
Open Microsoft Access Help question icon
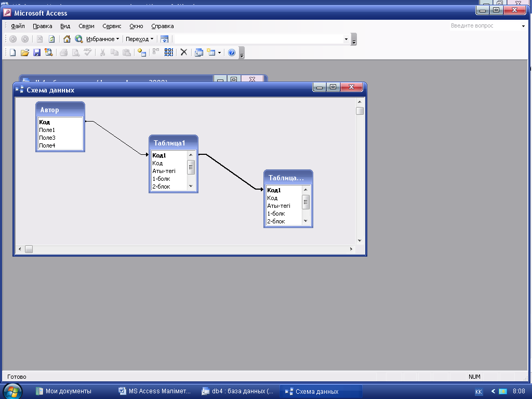click(x=232, y=52)
